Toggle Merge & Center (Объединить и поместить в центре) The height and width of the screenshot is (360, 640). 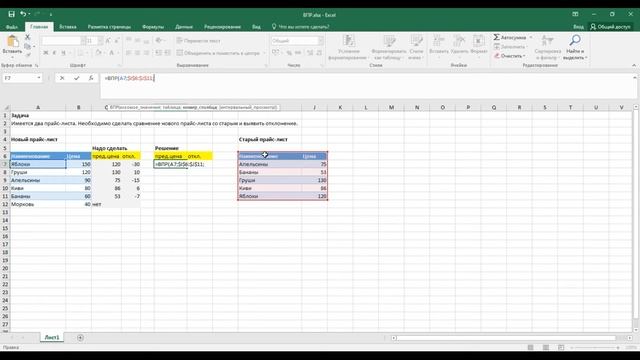218,53
